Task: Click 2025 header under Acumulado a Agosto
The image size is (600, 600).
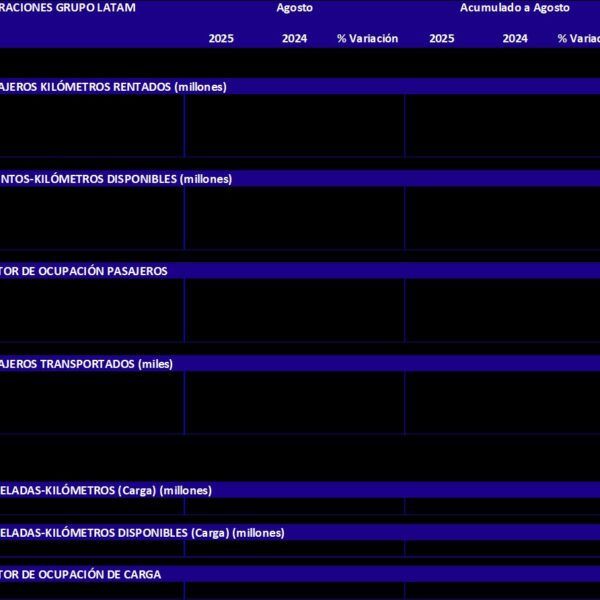Action: coord(441,39)
